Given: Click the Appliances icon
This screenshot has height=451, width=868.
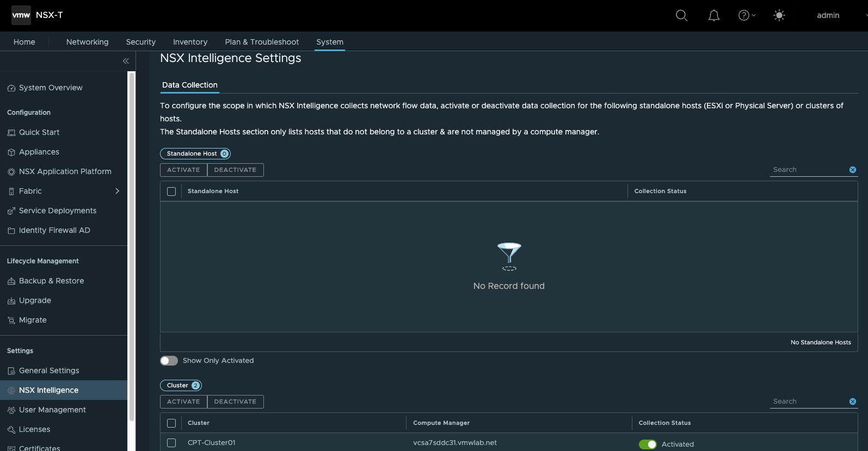Looking at the screenshot, I should [11, 152].
